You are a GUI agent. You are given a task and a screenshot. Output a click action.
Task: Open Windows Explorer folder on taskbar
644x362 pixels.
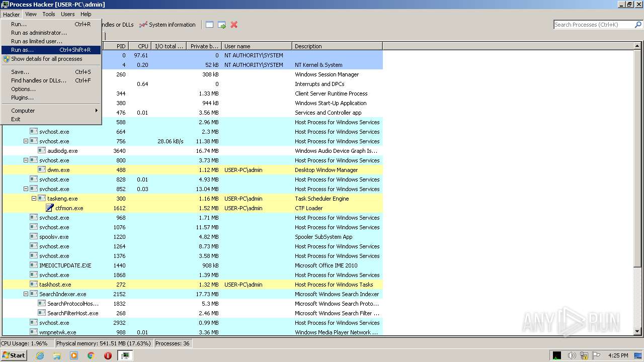57,355
